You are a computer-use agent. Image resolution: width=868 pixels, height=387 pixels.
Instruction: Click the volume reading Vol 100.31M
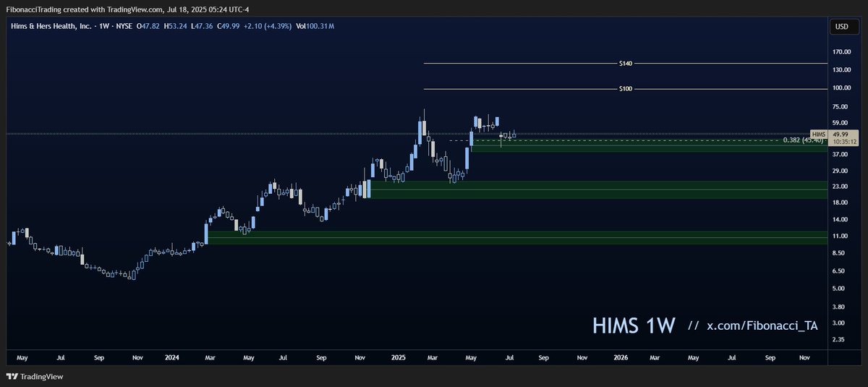(315, 26)
